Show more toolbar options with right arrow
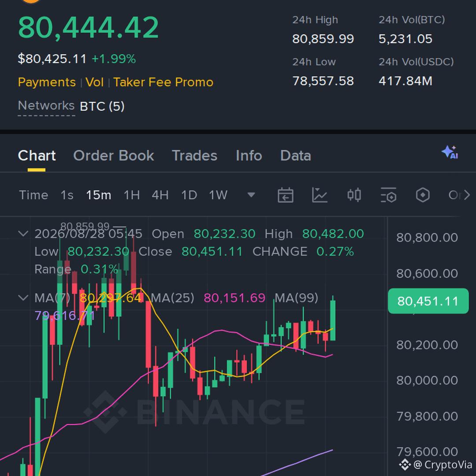 [467, 195]
